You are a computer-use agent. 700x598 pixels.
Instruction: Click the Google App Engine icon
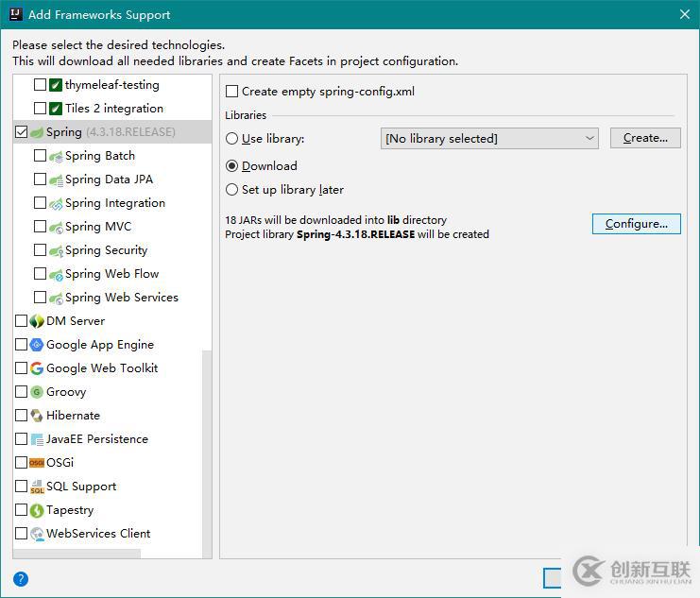tap(37, 345)
